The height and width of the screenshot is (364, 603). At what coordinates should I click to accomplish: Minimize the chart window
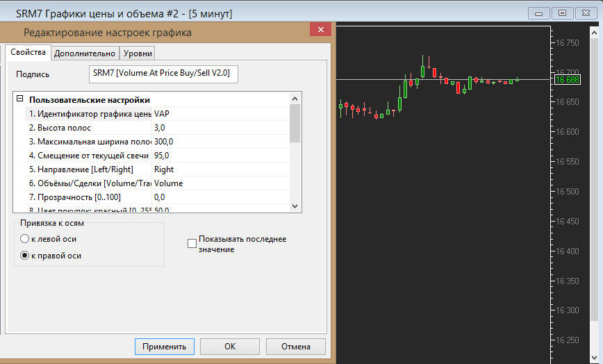pos(538,13)
